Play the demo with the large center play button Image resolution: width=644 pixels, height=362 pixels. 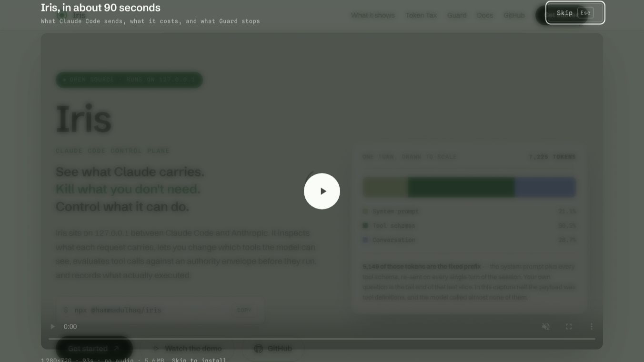pyautogui.click(x=322, y=191)
